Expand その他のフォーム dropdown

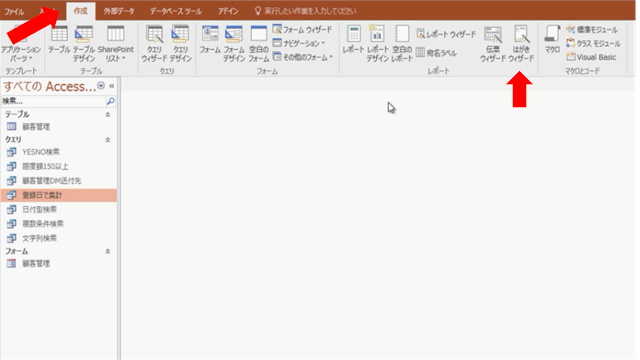(x=302, y=57)
